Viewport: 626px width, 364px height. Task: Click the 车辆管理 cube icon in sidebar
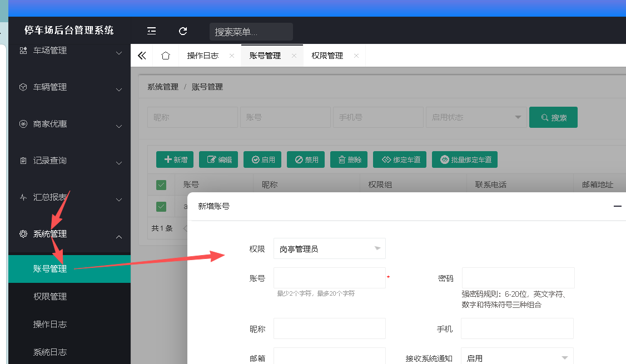[x=23, y=87]
